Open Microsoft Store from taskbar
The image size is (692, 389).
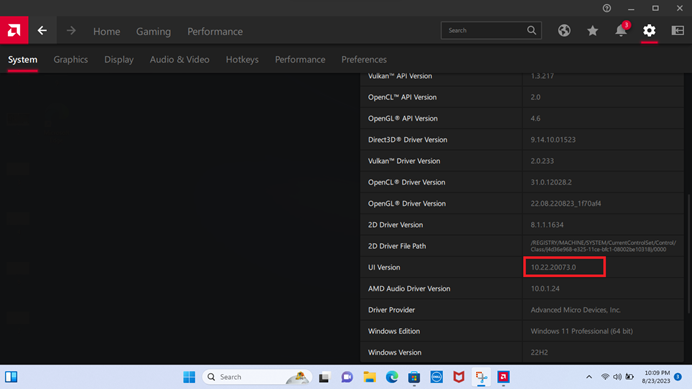414,377
